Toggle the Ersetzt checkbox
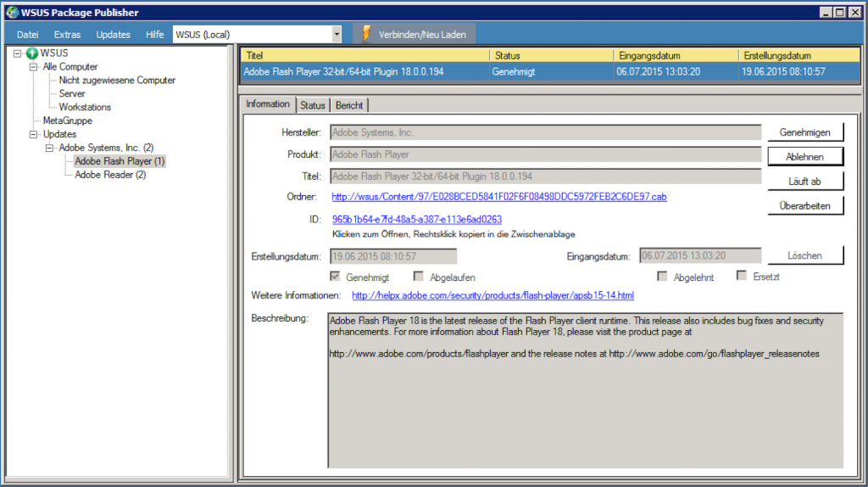This screenshot has height=487, width=868. tap(742, 276)
